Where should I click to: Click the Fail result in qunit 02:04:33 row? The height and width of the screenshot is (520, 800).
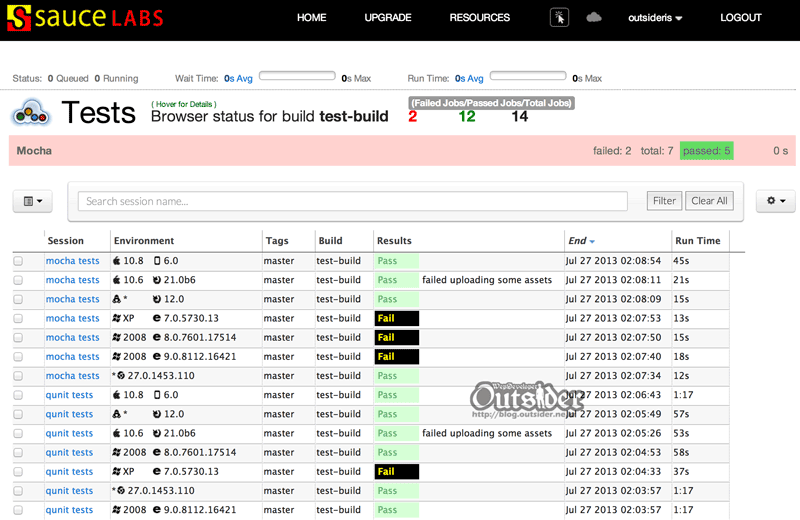point(397,472)
